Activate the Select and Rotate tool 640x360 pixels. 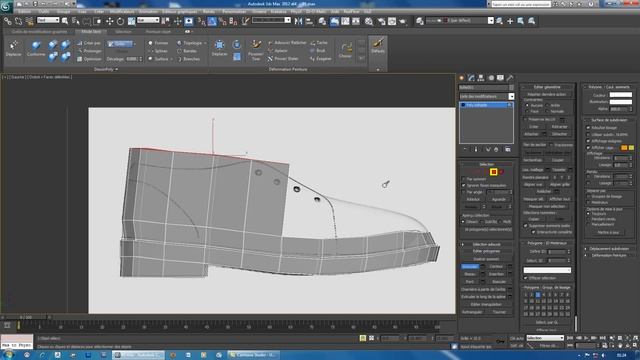click(x=120, y=21)
